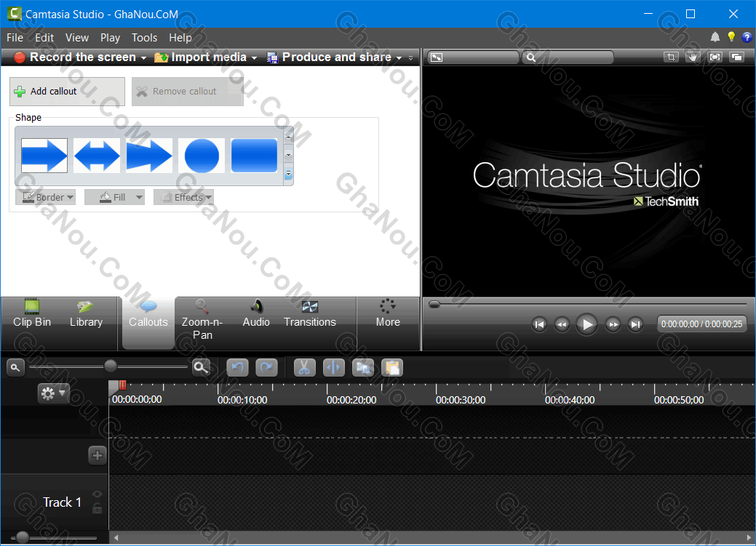Open the Clip Bin tab
Viewport: 756px width, 546px height.
(32, 314)
